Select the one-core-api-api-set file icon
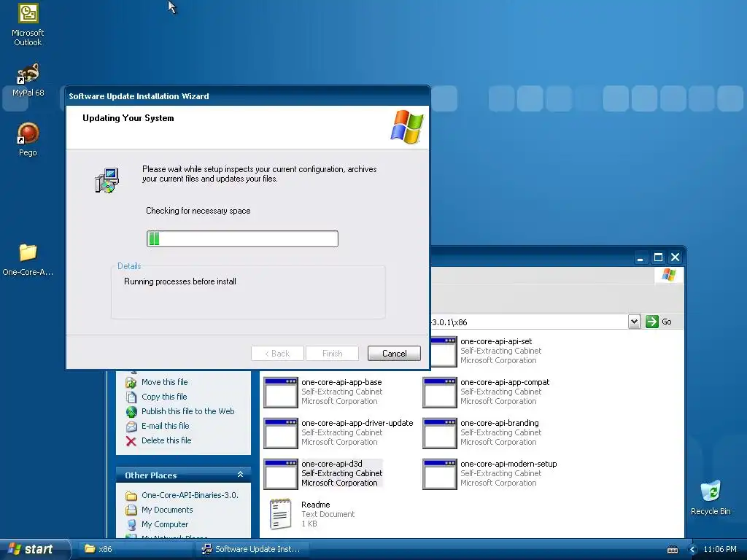The height and width of the screenshot is (560, 747). [x=443, y=351]
